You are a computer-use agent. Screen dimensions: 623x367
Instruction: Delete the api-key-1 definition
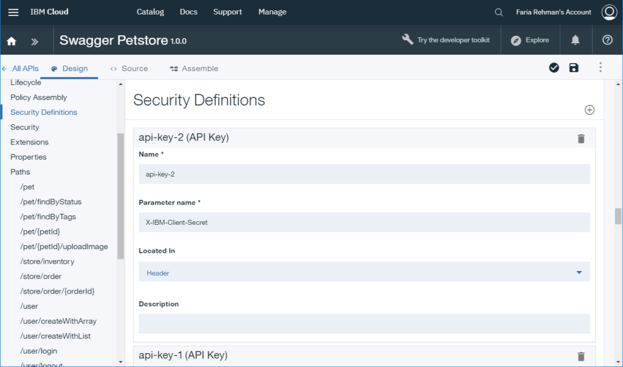click(581, 356)
